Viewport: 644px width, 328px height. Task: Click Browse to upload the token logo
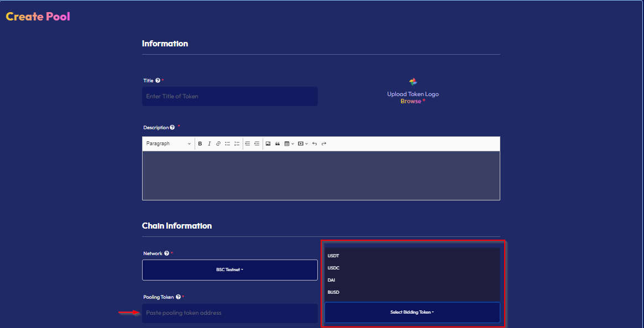pyautogui.click(x=411, y=102)
